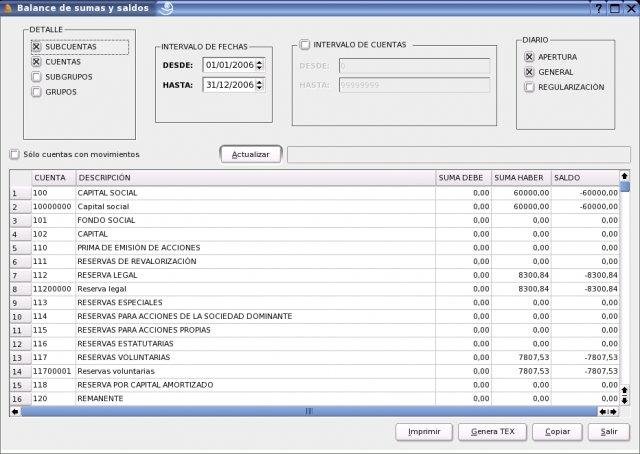Click 'RESERVAS ESTATUTARIAS' cell
This screenshot has height=454, width=640.
pyautogui.click(x=256, y=344)
